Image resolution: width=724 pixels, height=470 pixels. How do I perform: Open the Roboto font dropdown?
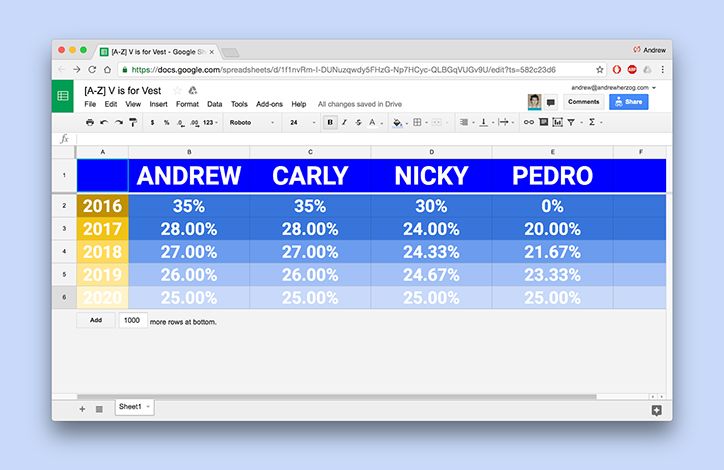[x=252, y=122]
